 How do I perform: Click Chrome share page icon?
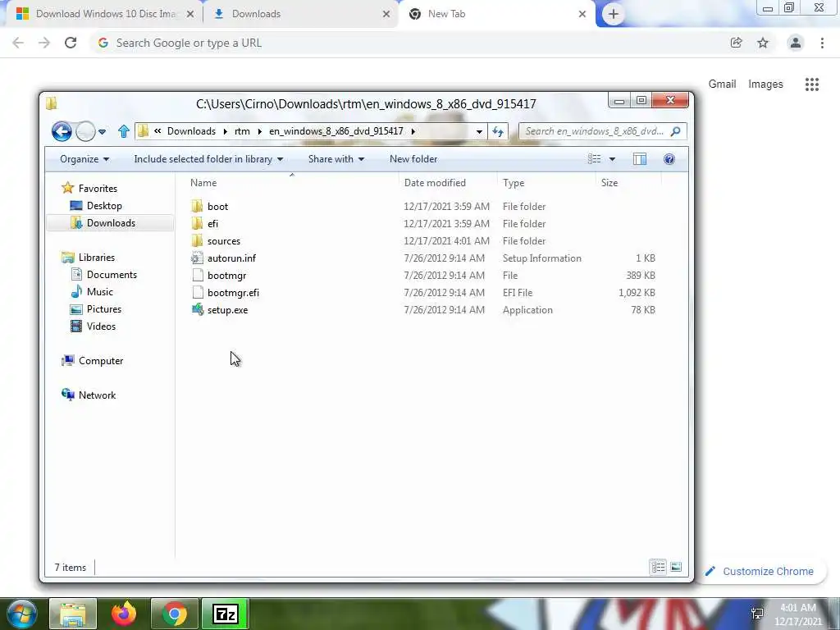[x=736, y=43]
